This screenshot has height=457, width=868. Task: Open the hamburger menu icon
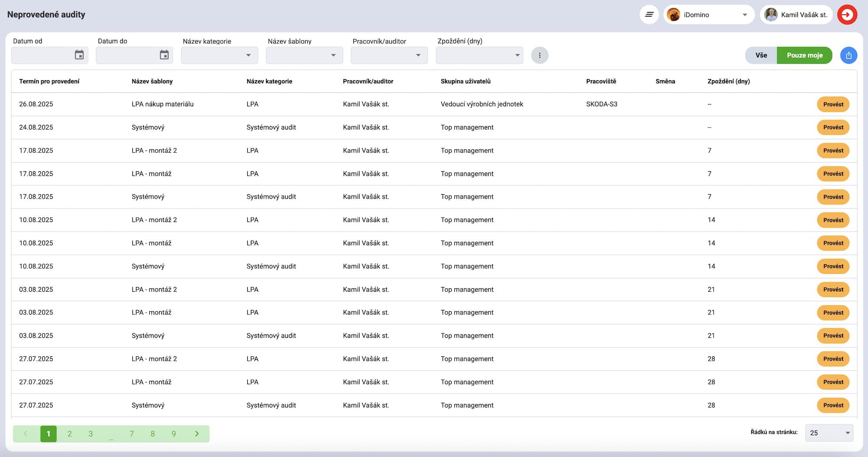649,15
